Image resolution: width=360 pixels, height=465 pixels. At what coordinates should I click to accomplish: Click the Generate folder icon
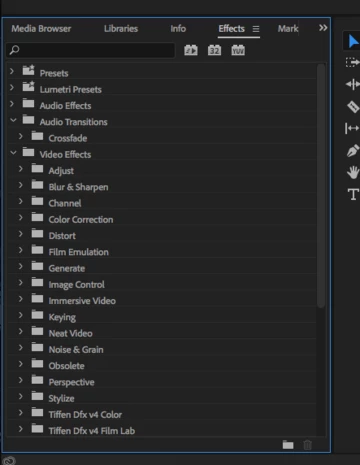pyautogui.click(x=37, y=266)
